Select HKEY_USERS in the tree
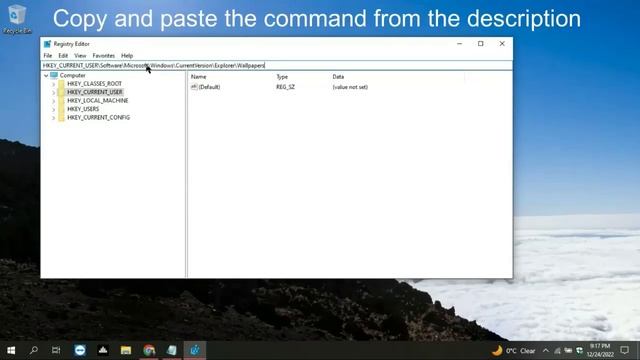 (x=83, y=109)
